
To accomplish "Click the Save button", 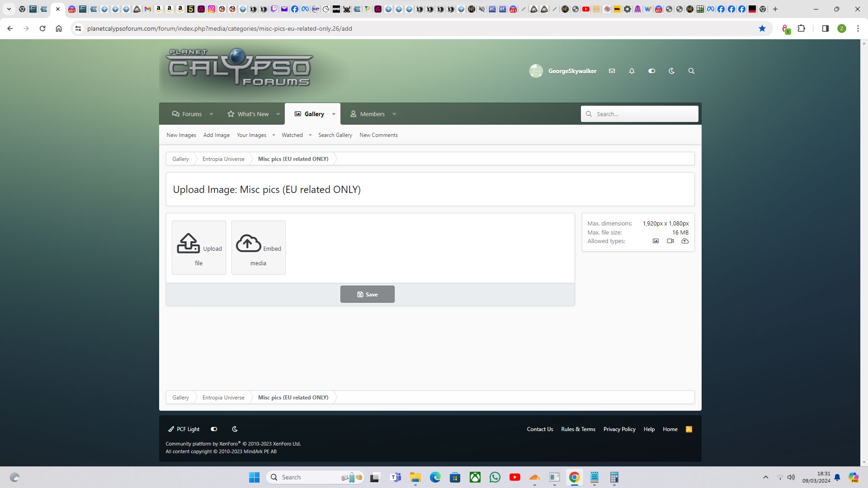I will coord(368,294).
